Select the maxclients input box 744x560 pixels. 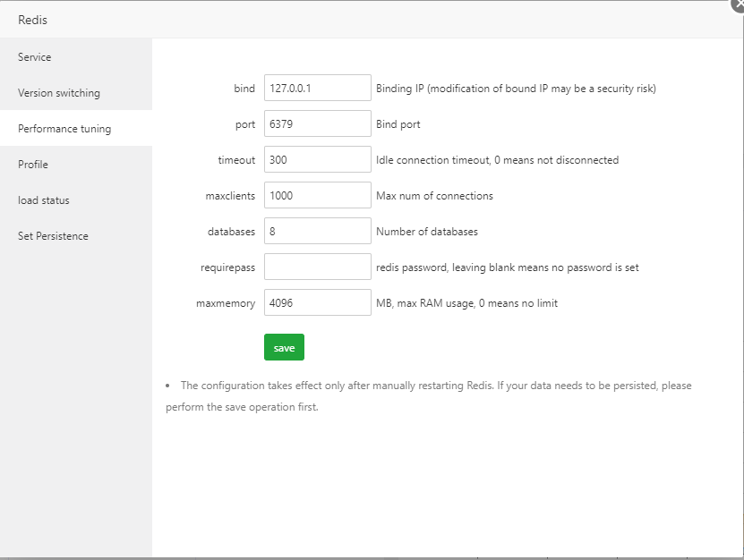pyautogui.click(x=317, y=196)
